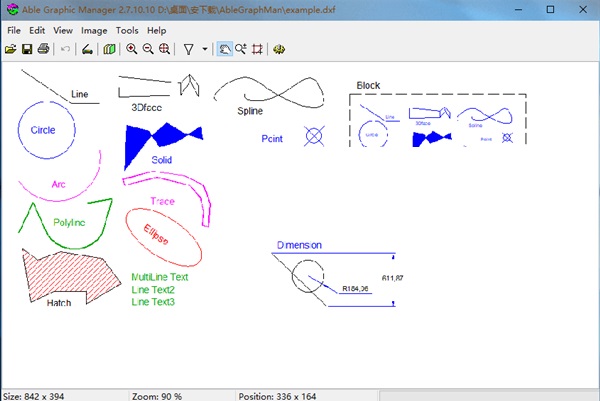Click the Save floppy disk icon
This screenshot has width=600, height=401.
pyautogui.click(x=28, y=48)
